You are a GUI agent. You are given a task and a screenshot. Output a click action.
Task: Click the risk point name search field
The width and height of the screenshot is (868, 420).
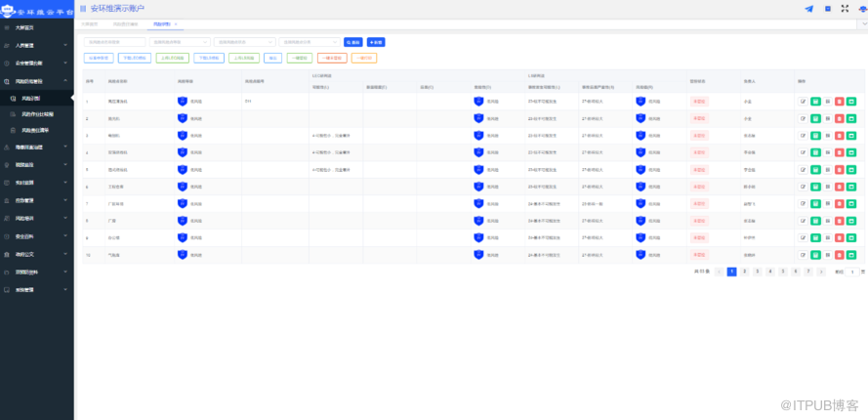[115, 42]
